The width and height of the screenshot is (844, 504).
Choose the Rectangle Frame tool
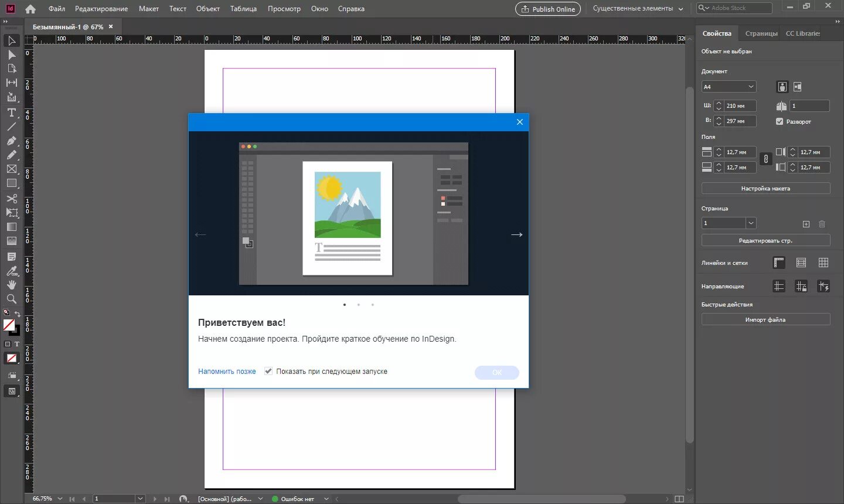tap(11, 169)
